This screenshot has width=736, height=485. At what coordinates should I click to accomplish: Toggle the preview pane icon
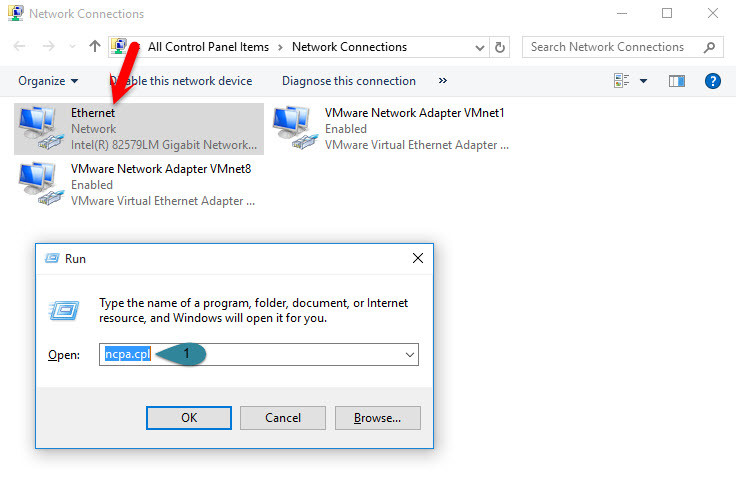pyautogui.click(x=677, y=81)
